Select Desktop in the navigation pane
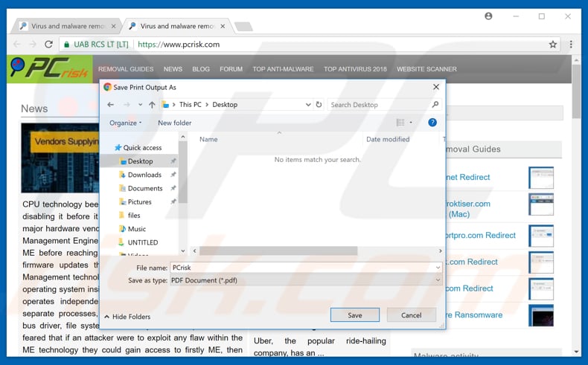588x365 pixels. [x=140, y=161]
